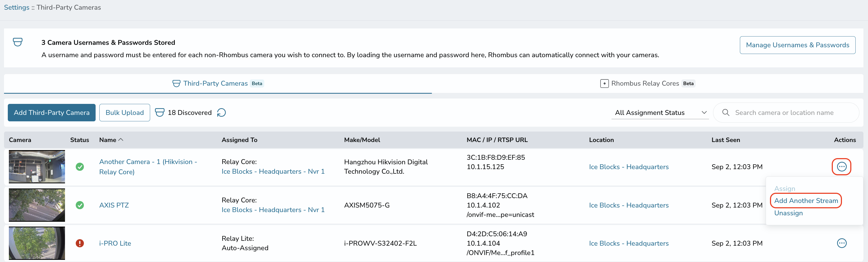Open Ice Blocks - Headquarters location for AXIS PTZ

628,205
